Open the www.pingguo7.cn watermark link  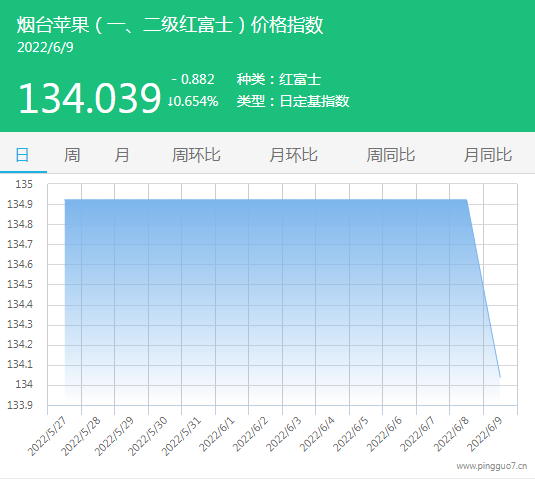492,466
